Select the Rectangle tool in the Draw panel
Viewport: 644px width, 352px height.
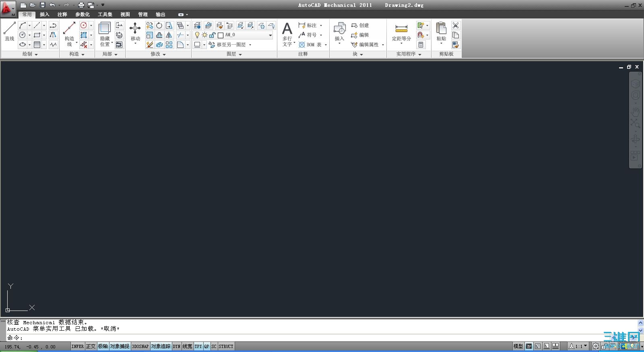pos(37,35)
